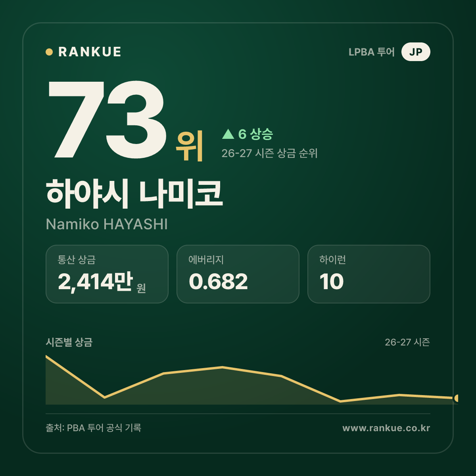Click the 시즌별 상금 chart title
The image size is (476, 476).
tap(69, 342)
